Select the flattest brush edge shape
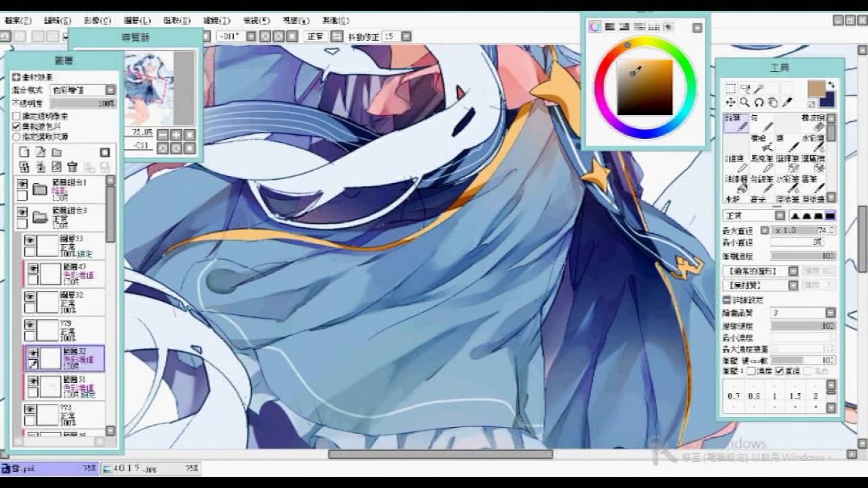The width and height of the screenshot is (868, 488). tap(830, 216)
